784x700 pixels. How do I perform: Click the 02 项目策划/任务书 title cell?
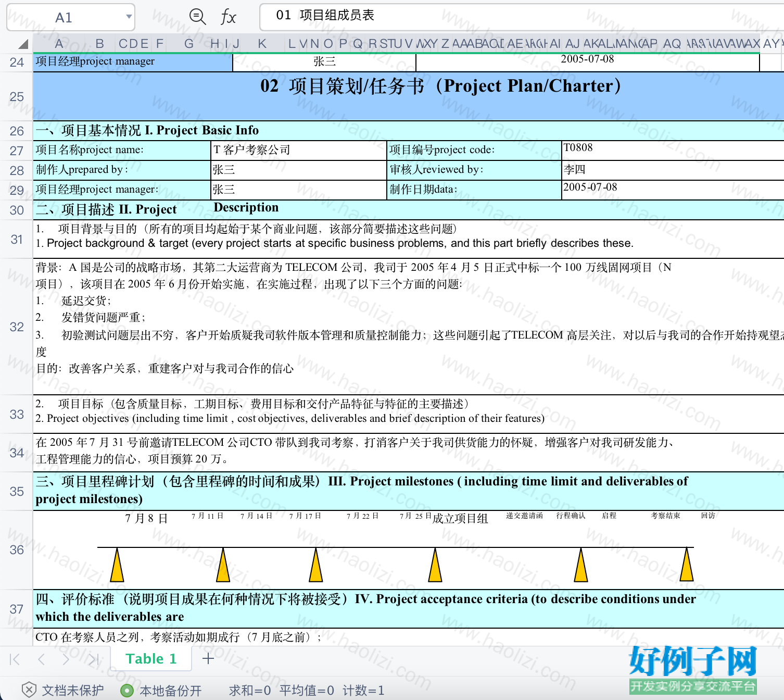409,97
